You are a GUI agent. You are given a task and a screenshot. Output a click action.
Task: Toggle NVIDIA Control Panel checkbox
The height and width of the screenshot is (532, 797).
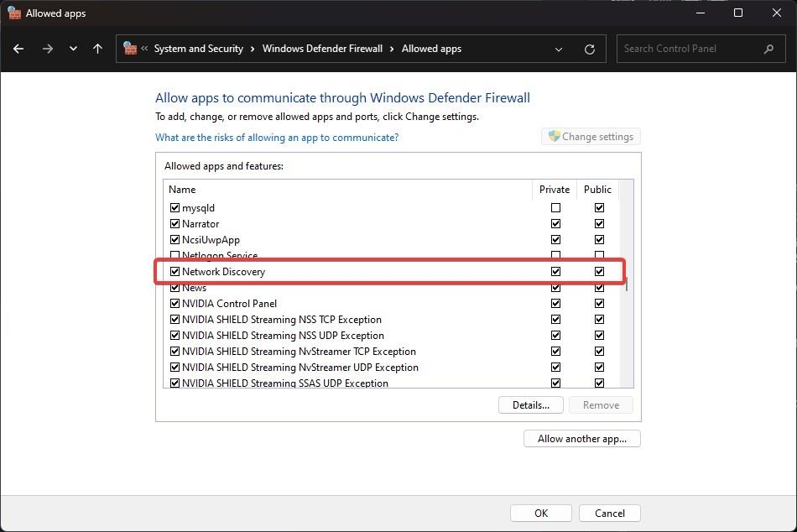tap(175, 303)
